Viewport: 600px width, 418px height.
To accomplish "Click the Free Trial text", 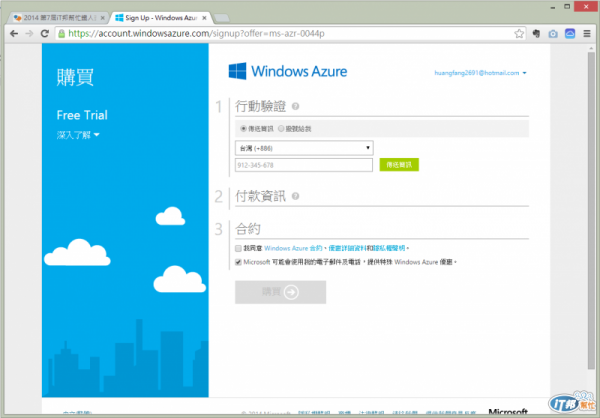I will click(x=82, y=115).
